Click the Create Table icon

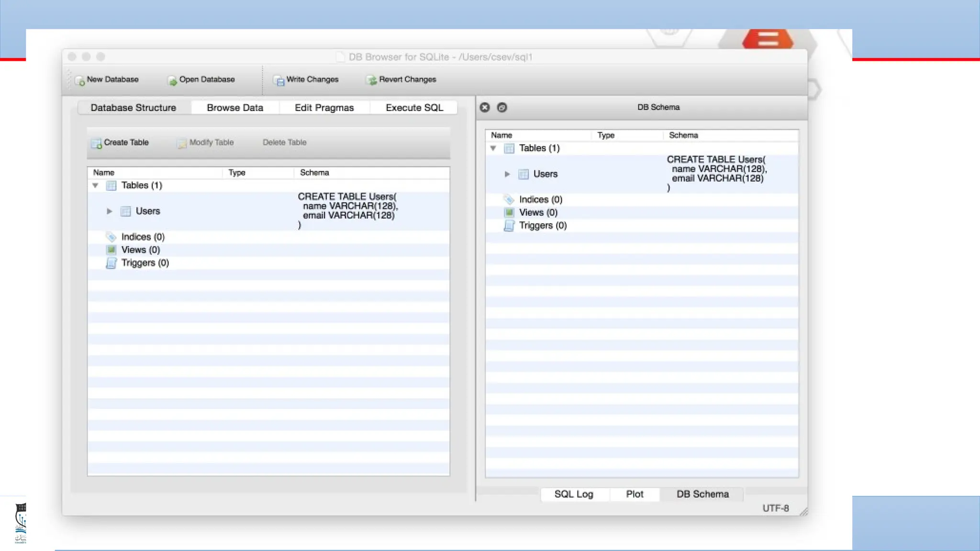(96, 143)
